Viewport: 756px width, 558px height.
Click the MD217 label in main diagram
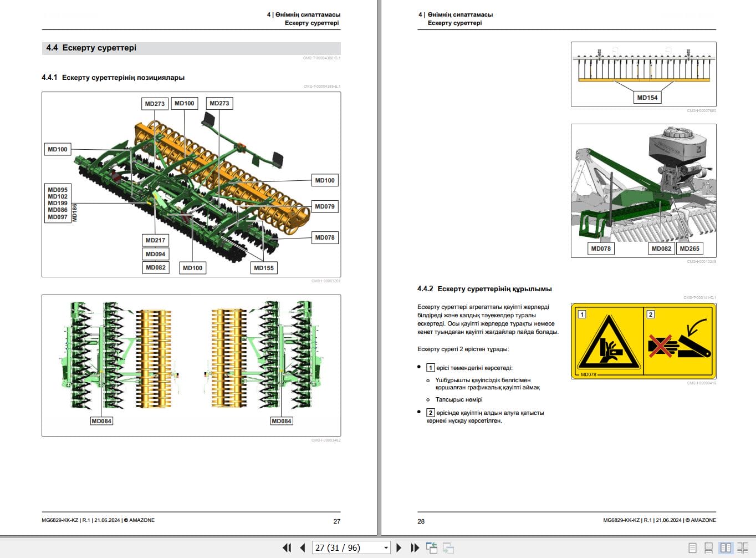[155, 240]
